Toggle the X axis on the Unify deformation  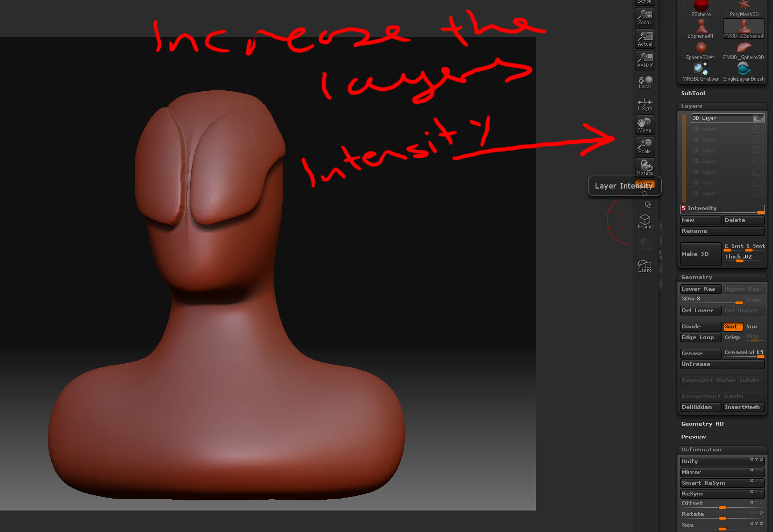click(751, 459)
